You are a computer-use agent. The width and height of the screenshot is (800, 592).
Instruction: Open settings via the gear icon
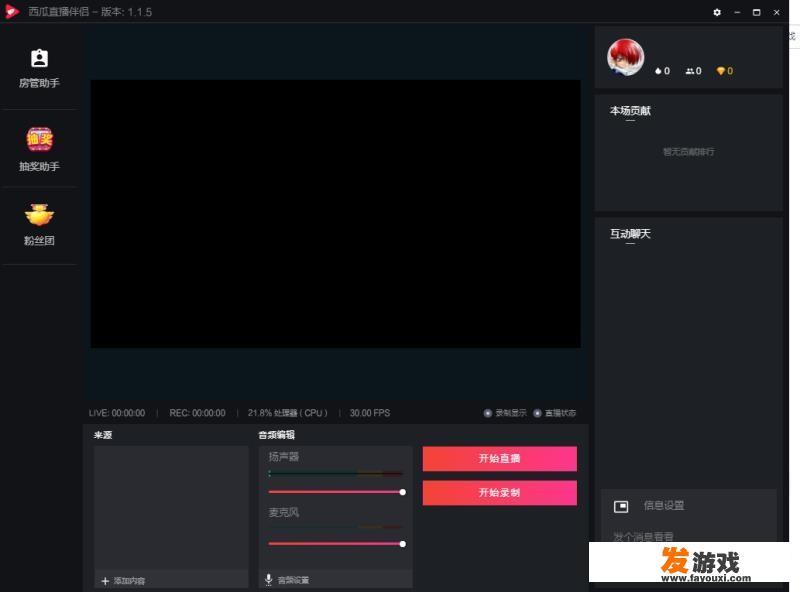pos(717,12)
